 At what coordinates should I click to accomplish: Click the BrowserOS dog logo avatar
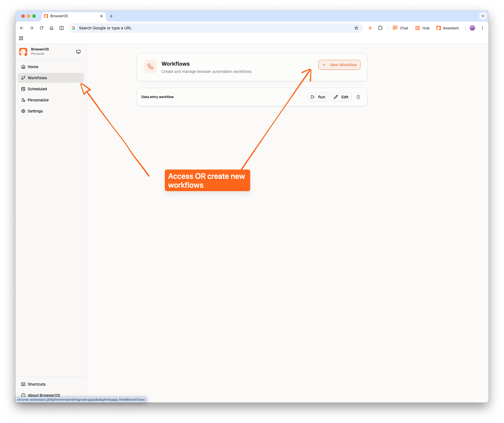click(23, 52)
